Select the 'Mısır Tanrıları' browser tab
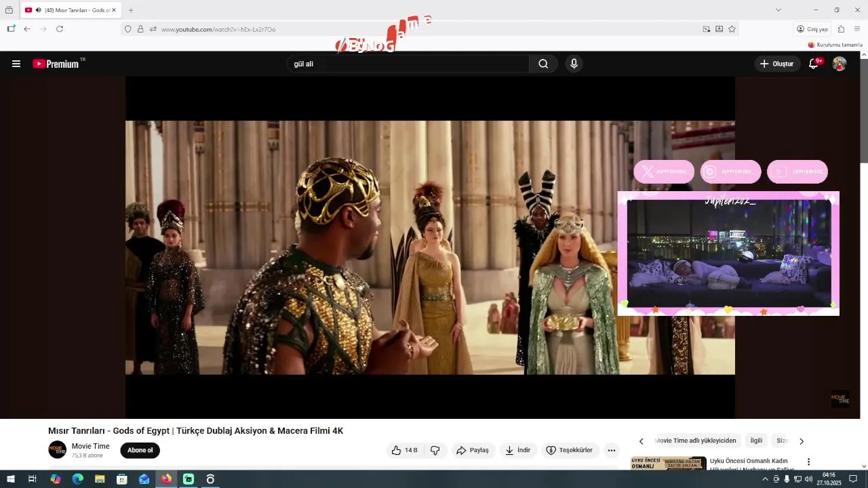 pyautogui.click(x=71, y=10)
